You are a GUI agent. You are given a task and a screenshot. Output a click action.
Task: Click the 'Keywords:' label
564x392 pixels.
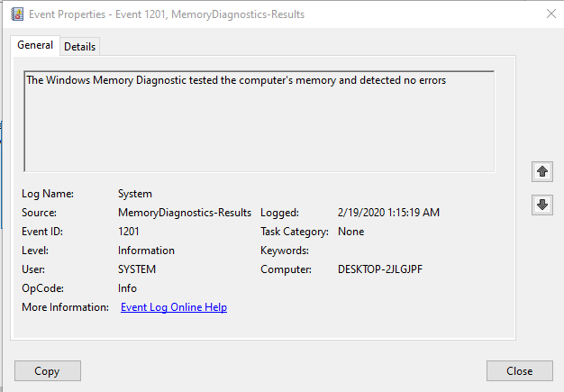[285, 251]
